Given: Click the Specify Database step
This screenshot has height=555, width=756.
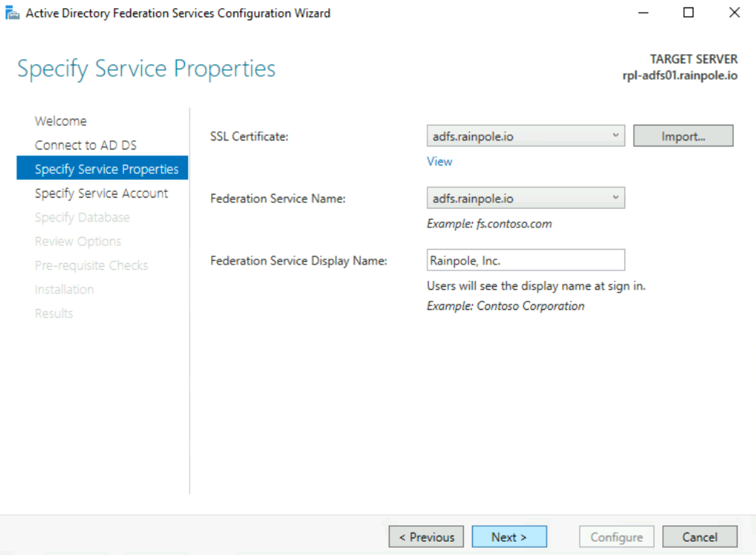Looking at the screenshot, I should click(x=82, y=217).
